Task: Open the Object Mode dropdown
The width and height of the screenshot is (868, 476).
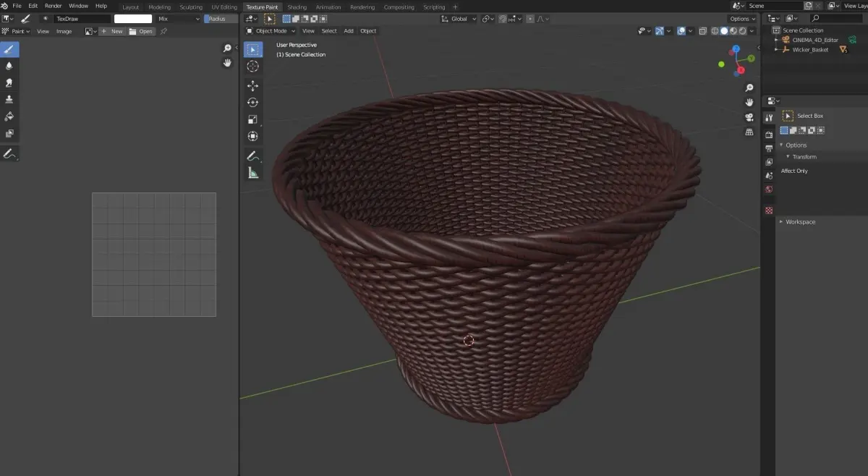Action: 271,31
